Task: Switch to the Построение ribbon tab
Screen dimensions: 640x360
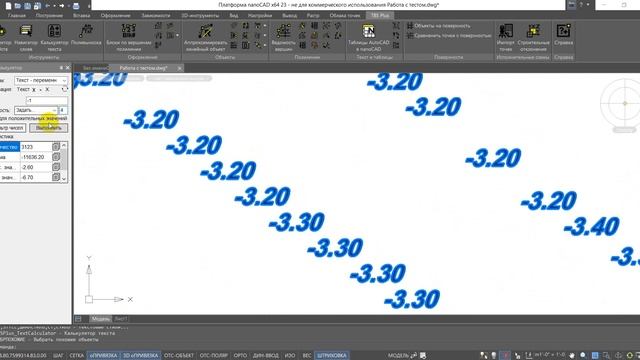Action: pyautogui.click(x=49, y=16)
